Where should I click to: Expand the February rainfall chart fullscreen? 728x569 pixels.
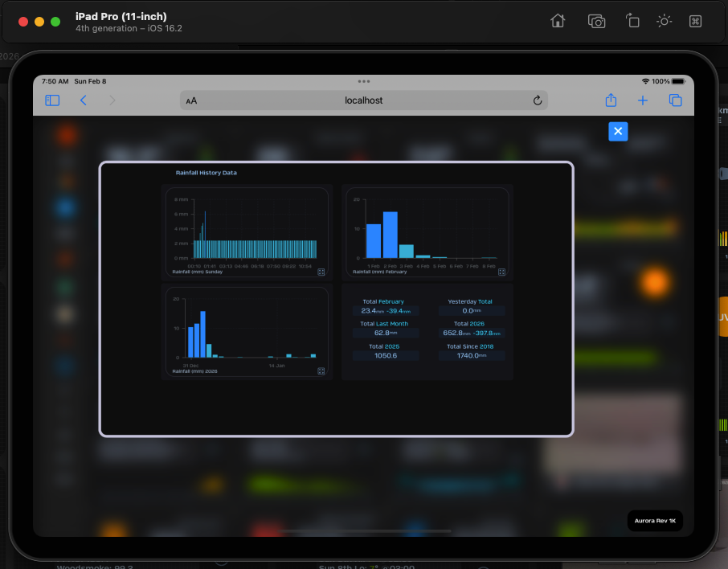point(501,272)
